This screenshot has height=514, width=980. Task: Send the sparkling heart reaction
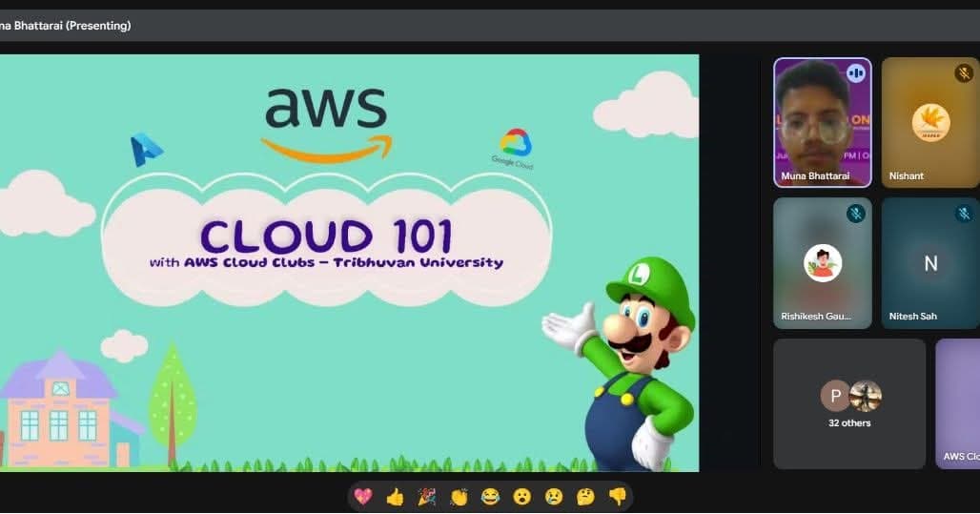click(363, 496)
